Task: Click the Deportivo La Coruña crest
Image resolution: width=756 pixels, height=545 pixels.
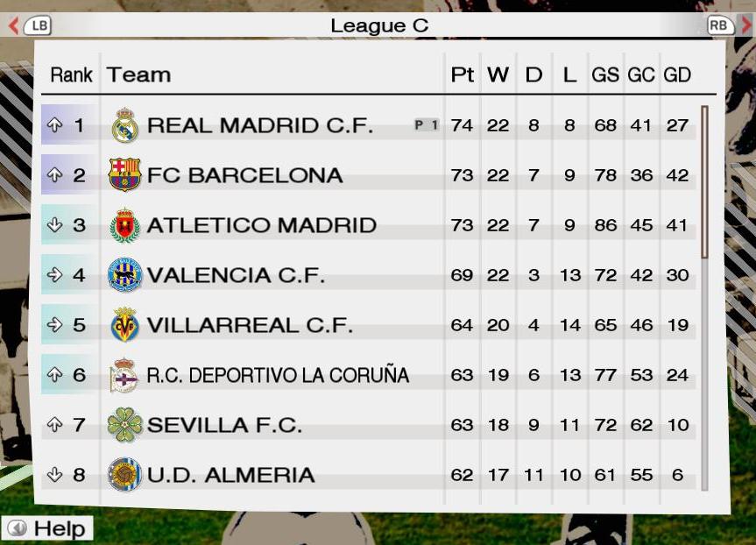Action: point(124,375)
